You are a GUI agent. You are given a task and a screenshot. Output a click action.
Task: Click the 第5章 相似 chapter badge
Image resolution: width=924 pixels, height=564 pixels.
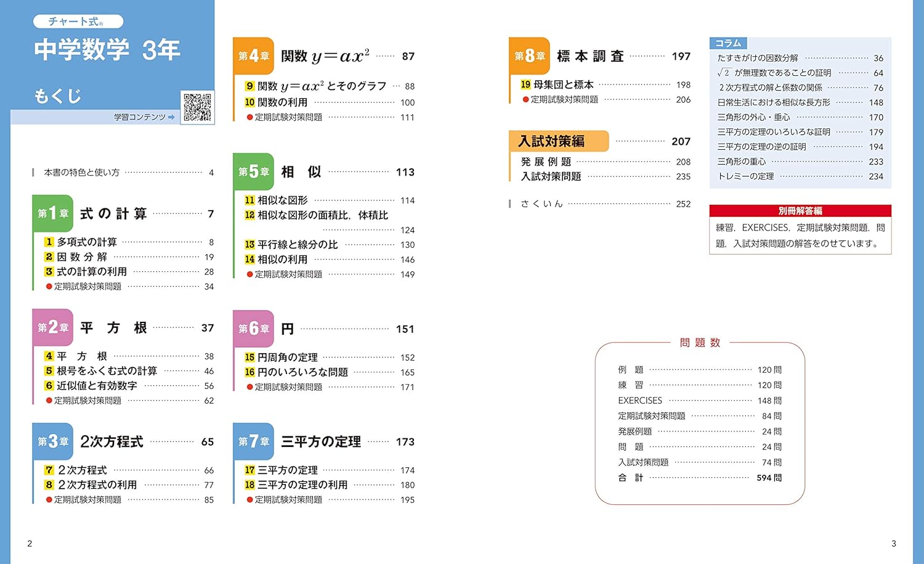tap(253, 171)
